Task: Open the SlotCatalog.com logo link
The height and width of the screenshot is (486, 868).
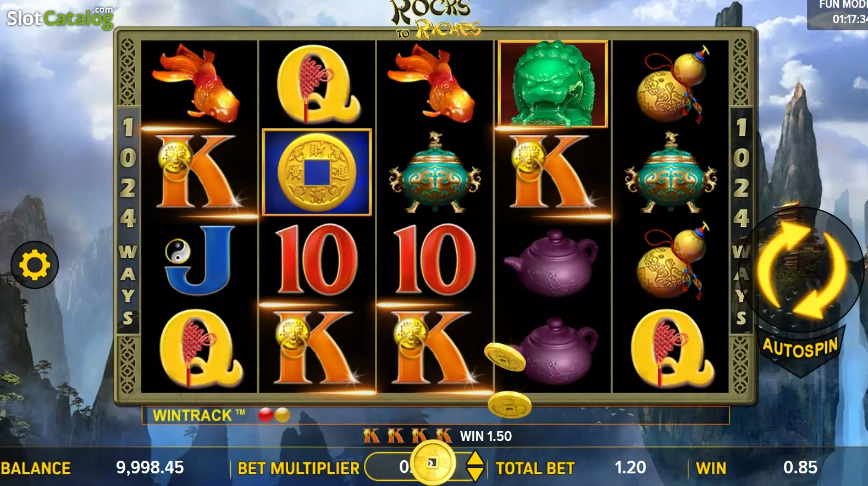Action: click(x=60, y=18)
